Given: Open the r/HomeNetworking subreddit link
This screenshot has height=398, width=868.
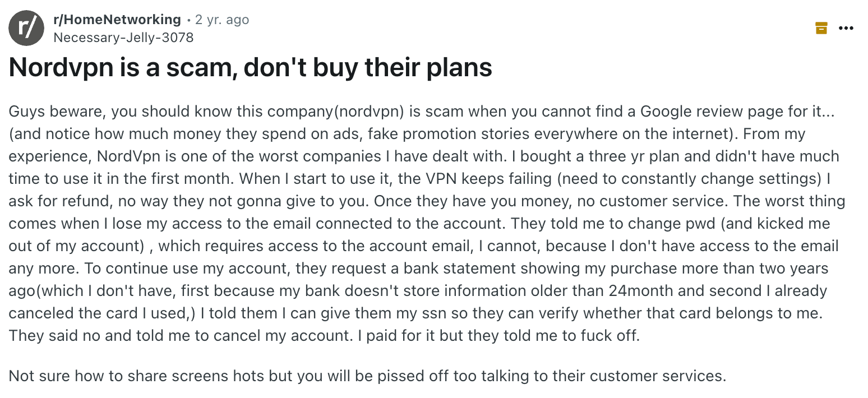Looking at the screenshot, I should (117, 20).
